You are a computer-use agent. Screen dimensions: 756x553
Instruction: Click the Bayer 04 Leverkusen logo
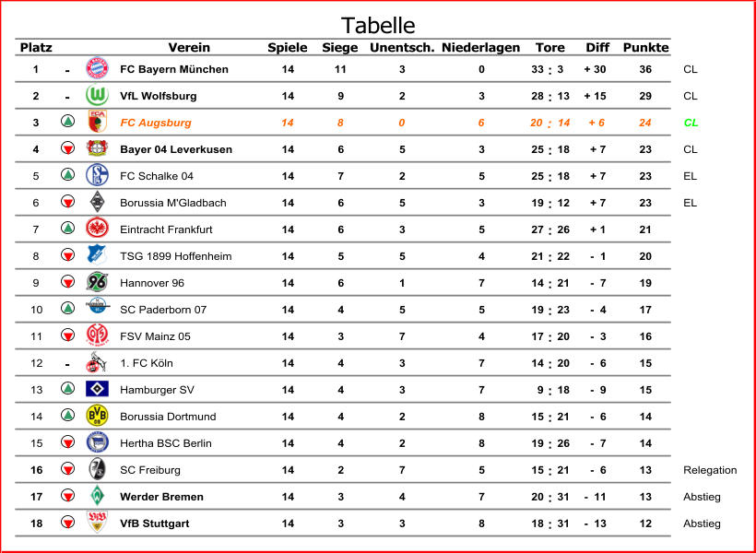[97, 148]
